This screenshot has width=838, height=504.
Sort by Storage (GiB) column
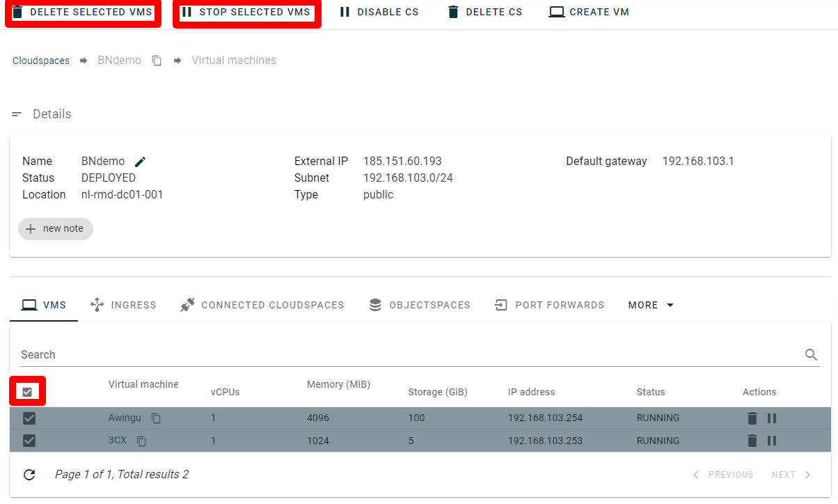(438, 392)
